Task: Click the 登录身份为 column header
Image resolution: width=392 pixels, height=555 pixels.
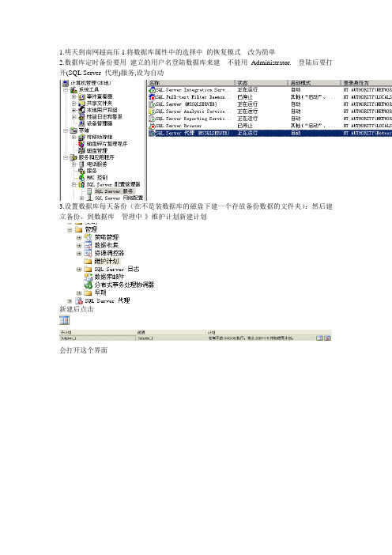Action: point(366,83)
